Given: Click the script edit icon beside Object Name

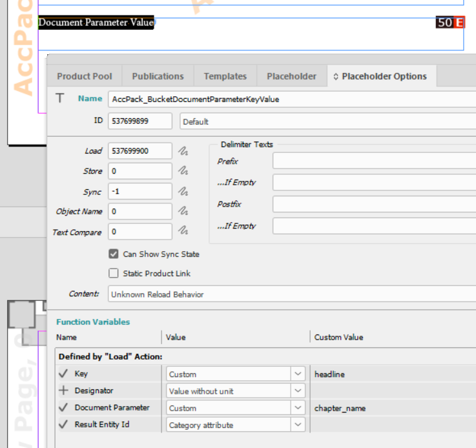Looking at the screenshot, I should click(183, 211).
